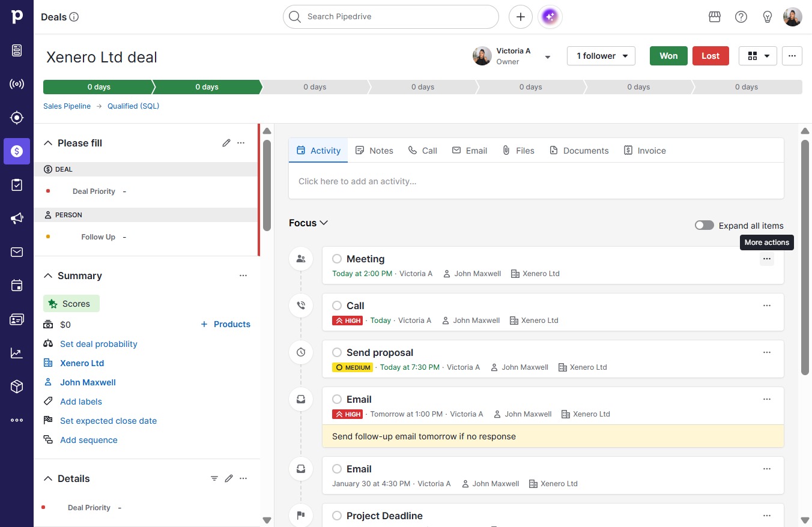Open the lightbulb tips icon
Screen dimensions: 812x527
click(x=767, y=17)
